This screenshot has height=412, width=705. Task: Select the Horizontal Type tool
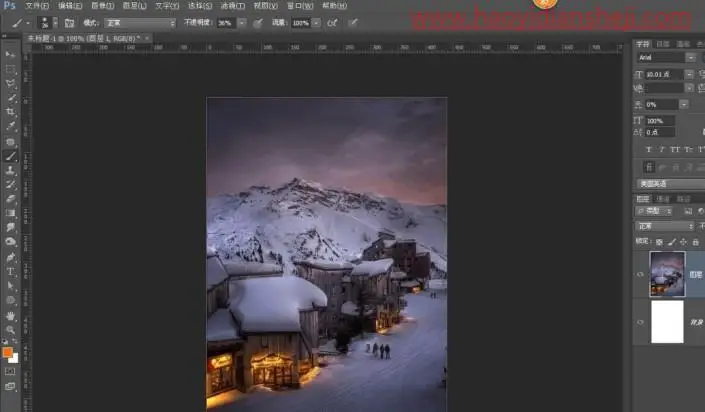tap(10, 271)
